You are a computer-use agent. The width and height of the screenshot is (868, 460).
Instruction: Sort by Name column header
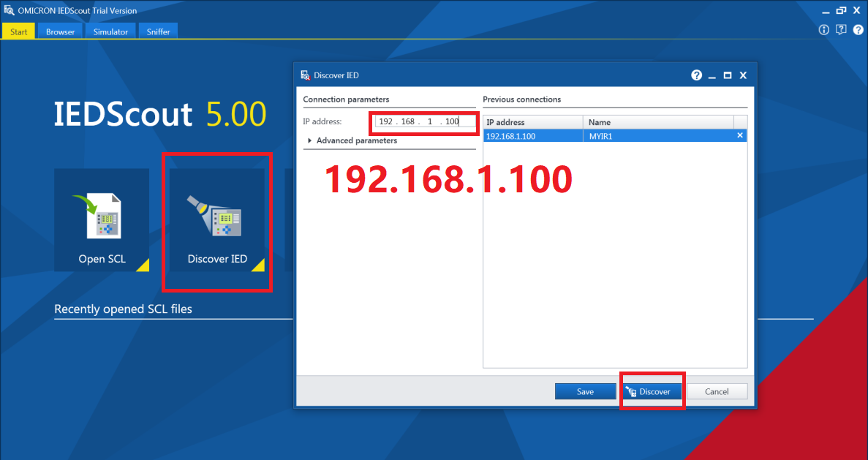(657, 122)
